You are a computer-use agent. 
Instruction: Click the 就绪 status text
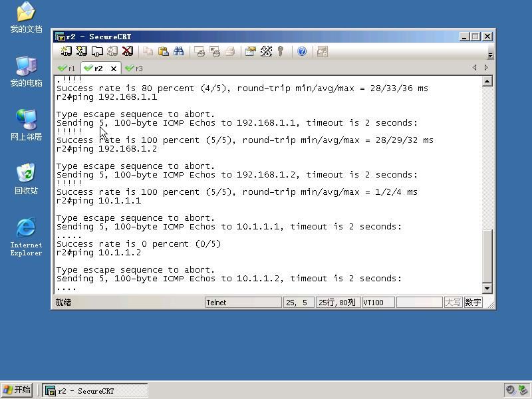tap(63, 303)
